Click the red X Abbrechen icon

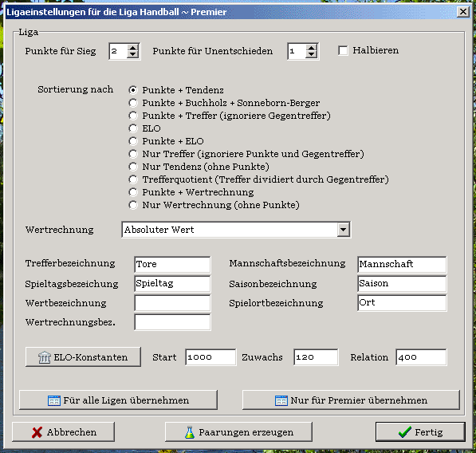(x=37, y=432)
